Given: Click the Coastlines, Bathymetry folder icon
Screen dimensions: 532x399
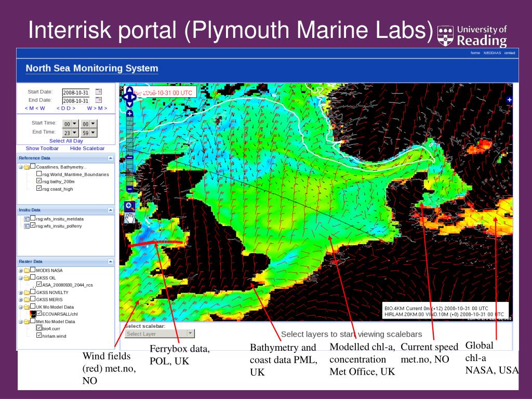Looking at the screenshot, I should [x=27, y=167].
